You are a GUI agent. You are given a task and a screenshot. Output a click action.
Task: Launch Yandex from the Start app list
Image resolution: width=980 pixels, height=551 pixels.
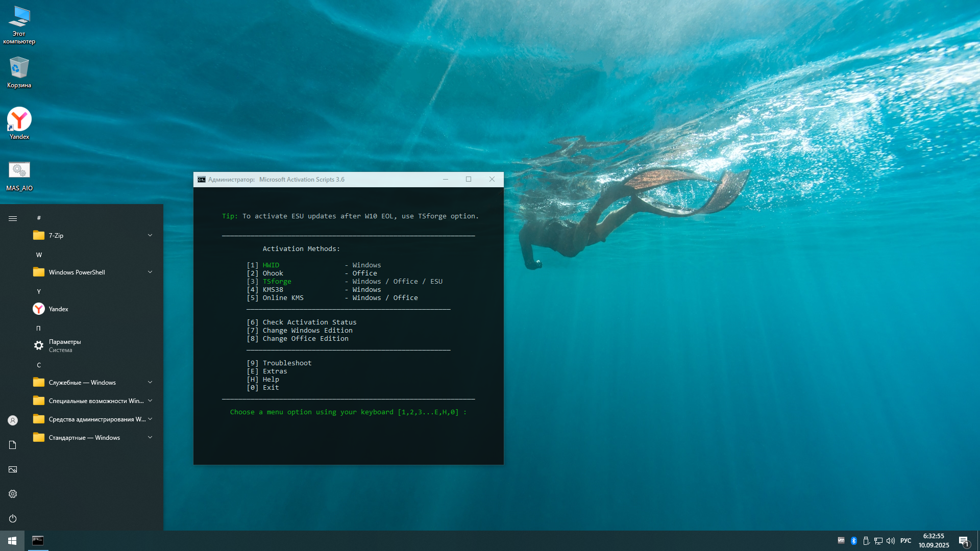(x=58, y=309)
